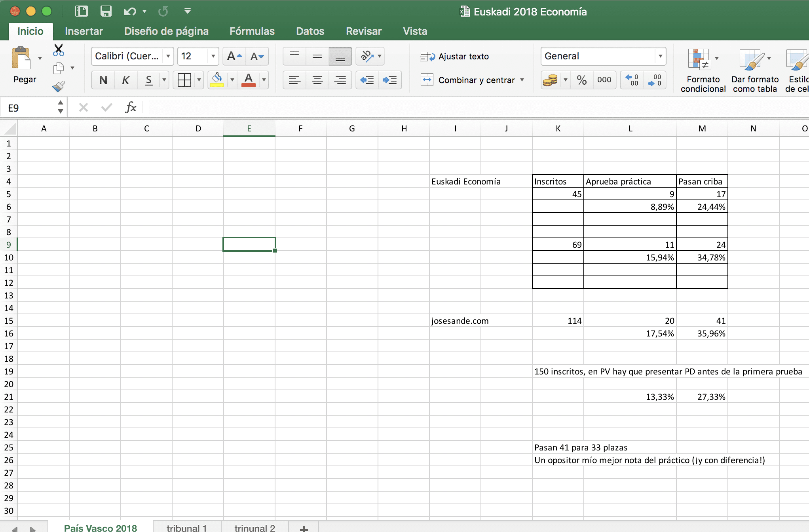Click the increase decimal places icon
Screen dimensions: 809x532
(632, 80)
